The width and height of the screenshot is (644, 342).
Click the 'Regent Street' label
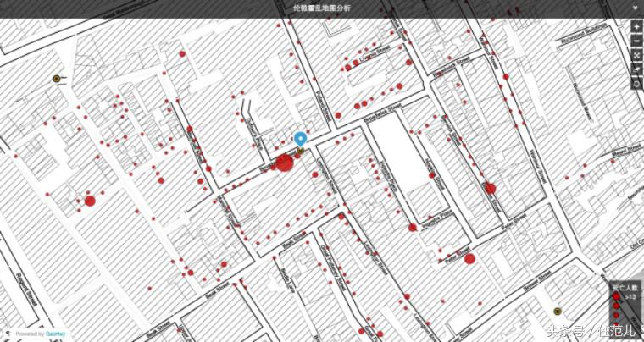pos(27,288)
